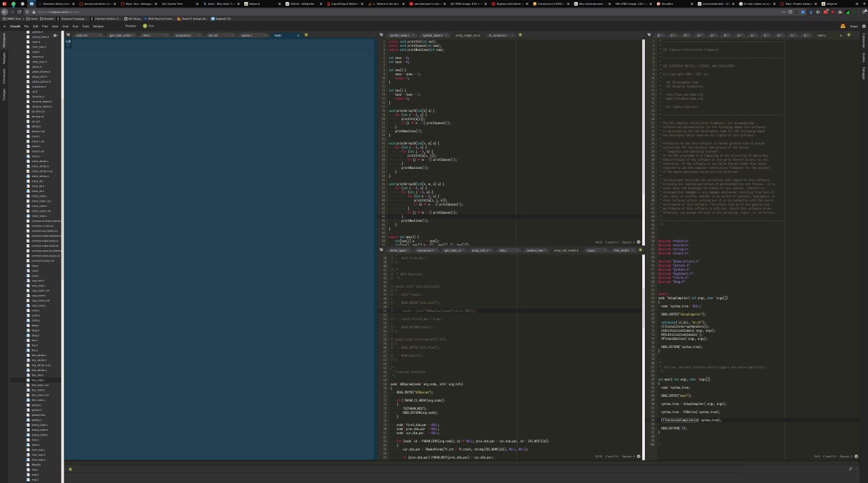The height and width of the screenshot is (483, 868).
Task: Open the Share option
Action: (x=854, y=26)
